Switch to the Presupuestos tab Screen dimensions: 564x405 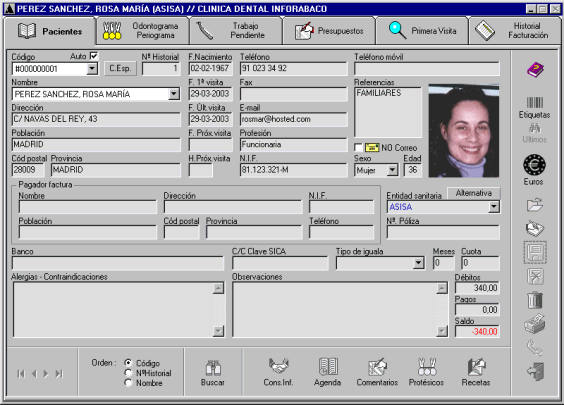pyautogui.click(x=329, y=31)
